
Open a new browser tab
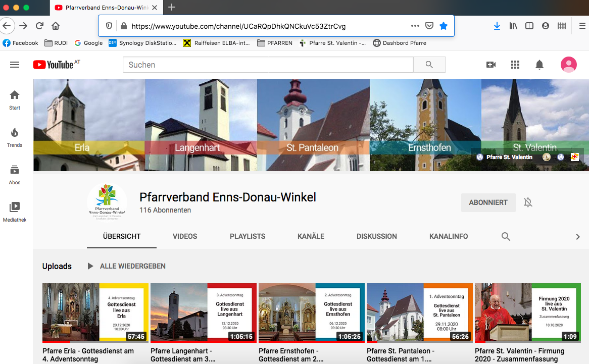[172, 7]
